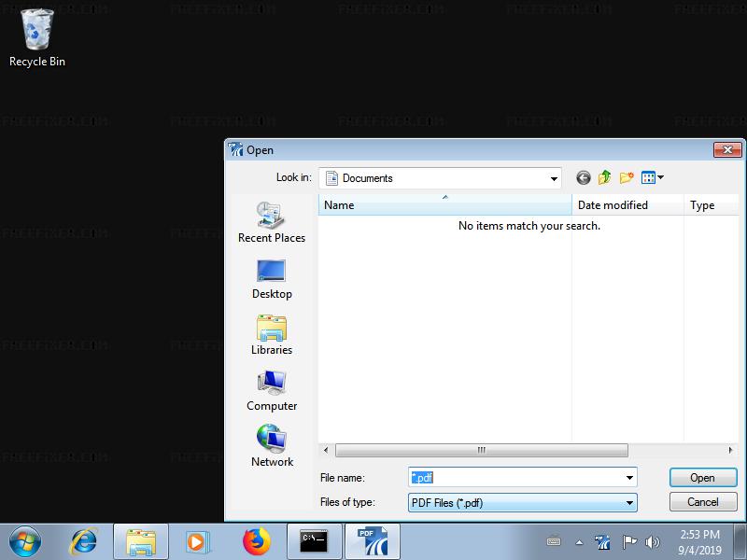747x560 pixels.
Task: Click the horizontal scrollbar thumb in file list
Action: tap(482, 450)
